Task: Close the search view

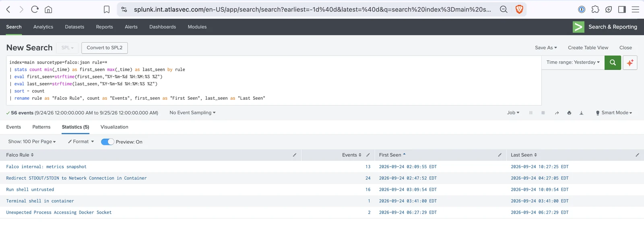Action: pyautogui.click(x=625, y=47)
